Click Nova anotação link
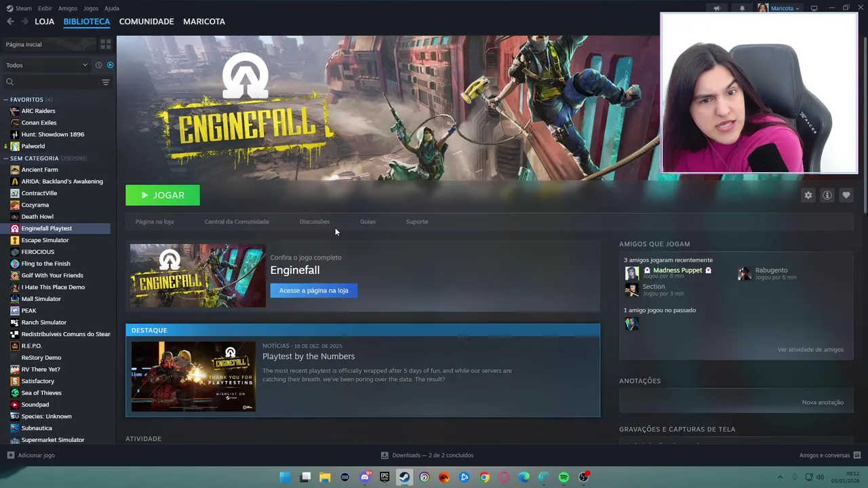 823,403
